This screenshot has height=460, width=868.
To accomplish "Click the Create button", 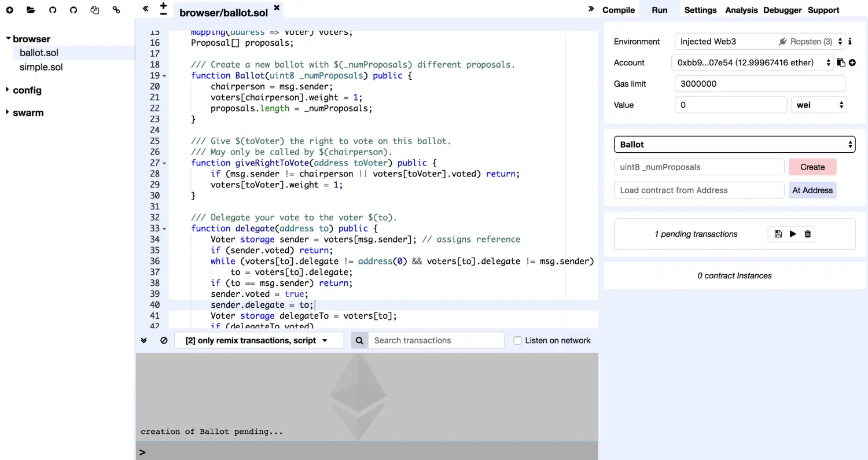I will pos(812,167).
